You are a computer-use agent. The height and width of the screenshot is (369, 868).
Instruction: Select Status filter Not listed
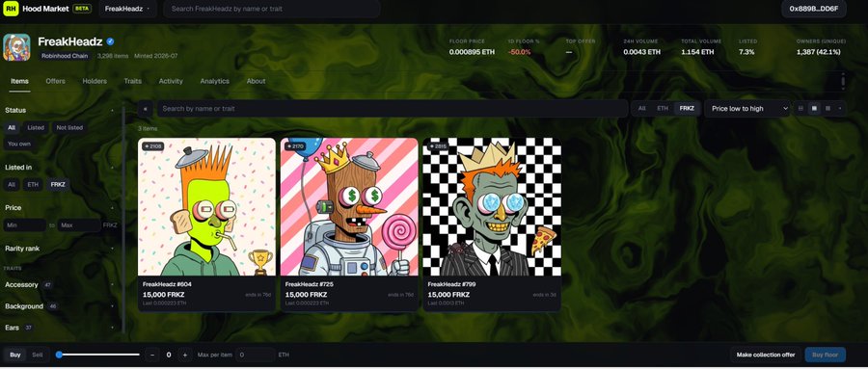point(69,127)
